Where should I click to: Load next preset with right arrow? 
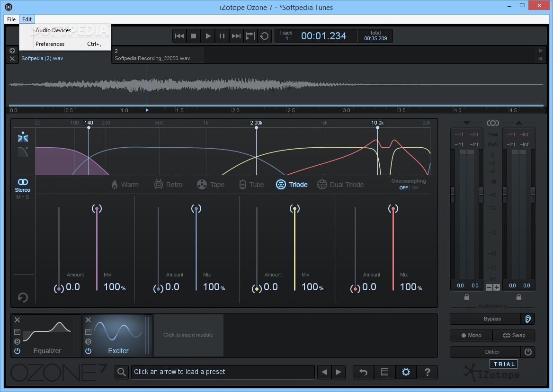point(338,372)
